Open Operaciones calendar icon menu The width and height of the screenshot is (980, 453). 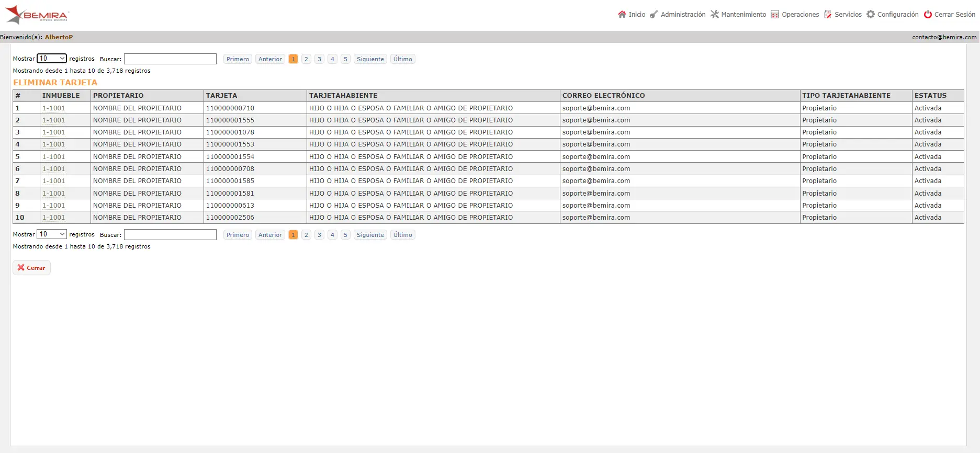pyautogui.click(x=775, y=15)
